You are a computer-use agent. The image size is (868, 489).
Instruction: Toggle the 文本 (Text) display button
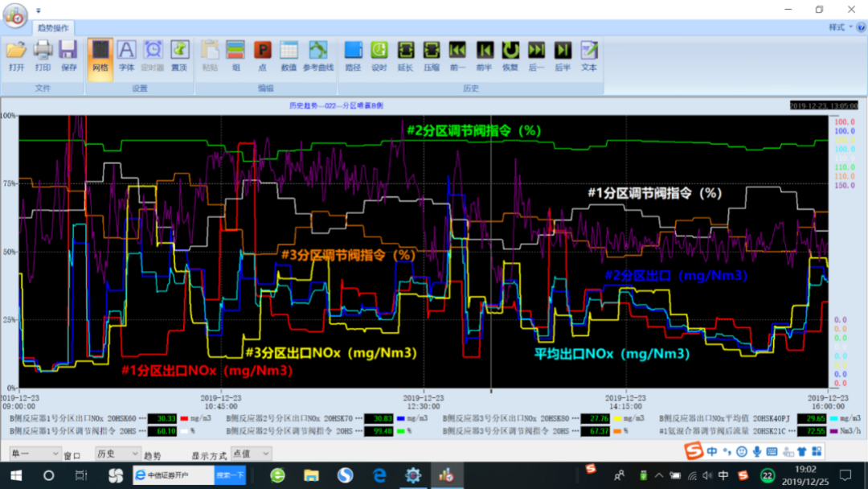pos(589,55)
